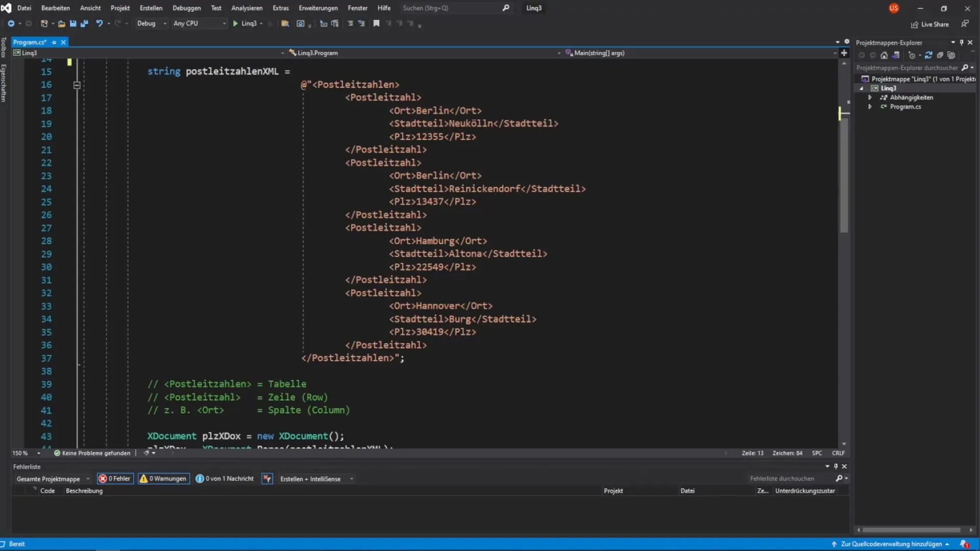Toggle the clear filter button in Fehlerliste
980x551 pixels.
[x=267, y=479]
